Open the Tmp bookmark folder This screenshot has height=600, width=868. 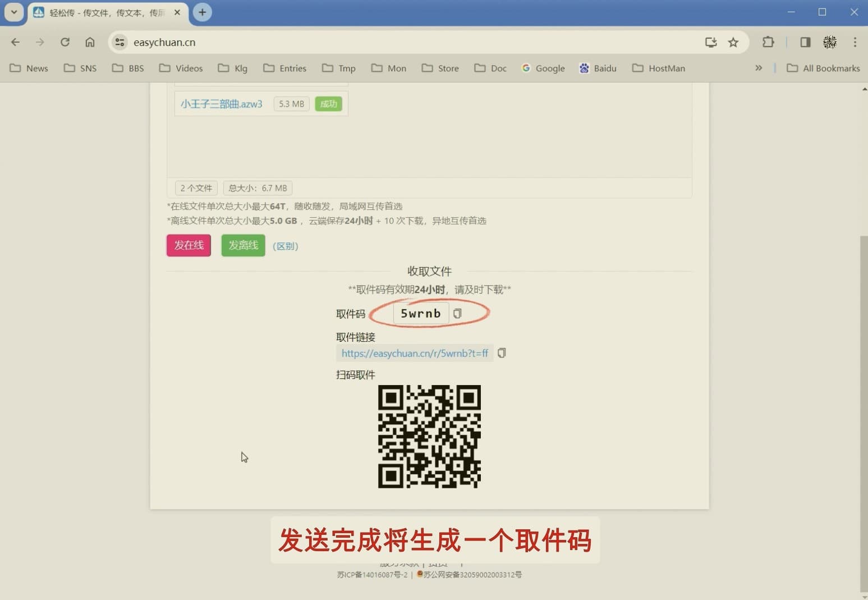click(339, 68)
